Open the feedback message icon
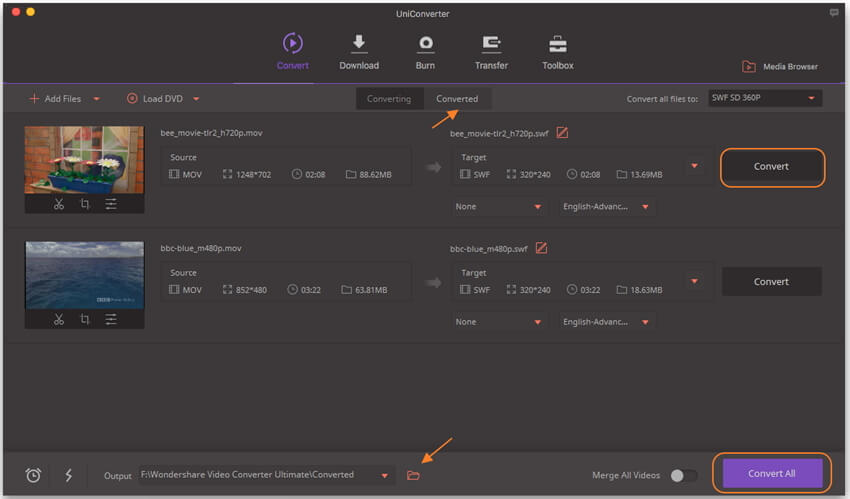This screenshot has width=850, height=499. coord(834,12)
